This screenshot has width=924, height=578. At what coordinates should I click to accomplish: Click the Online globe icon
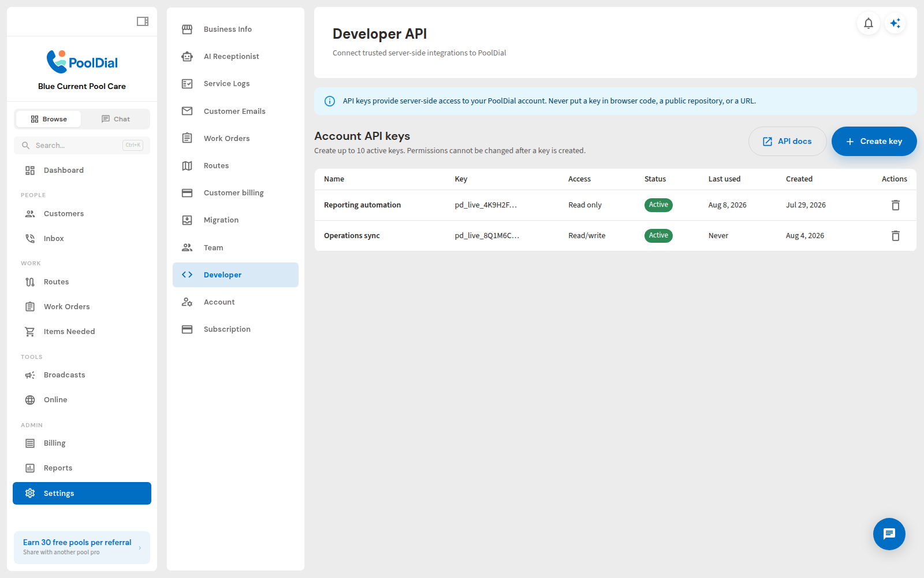pyautogui.click(x=30, y=400)
